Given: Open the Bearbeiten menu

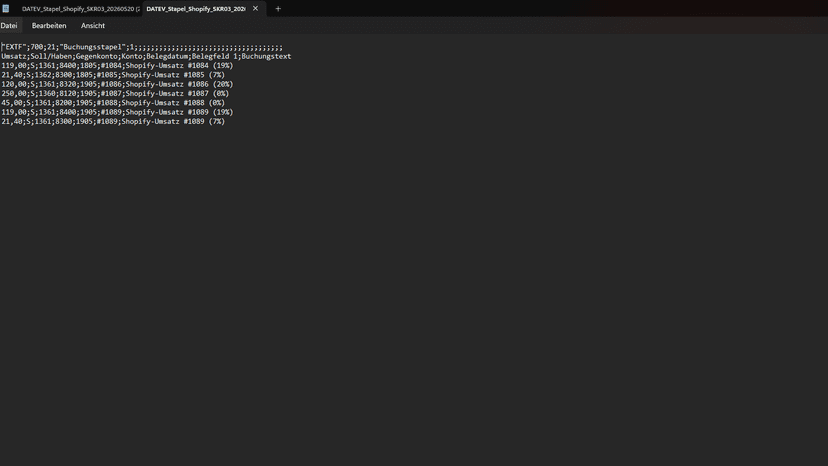Looking at the screenshot, I should pyautogui.click(x=49, y=25).
